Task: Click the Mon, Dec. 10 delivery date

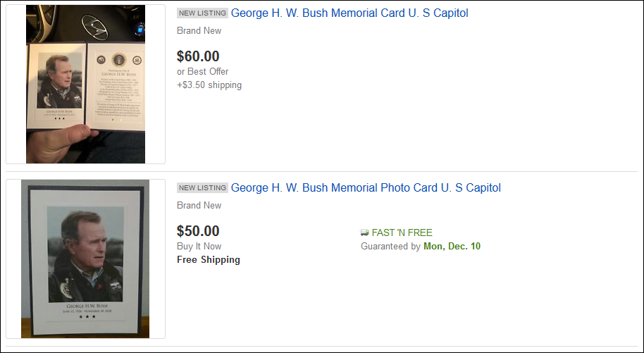Action: tap(452, 247)
